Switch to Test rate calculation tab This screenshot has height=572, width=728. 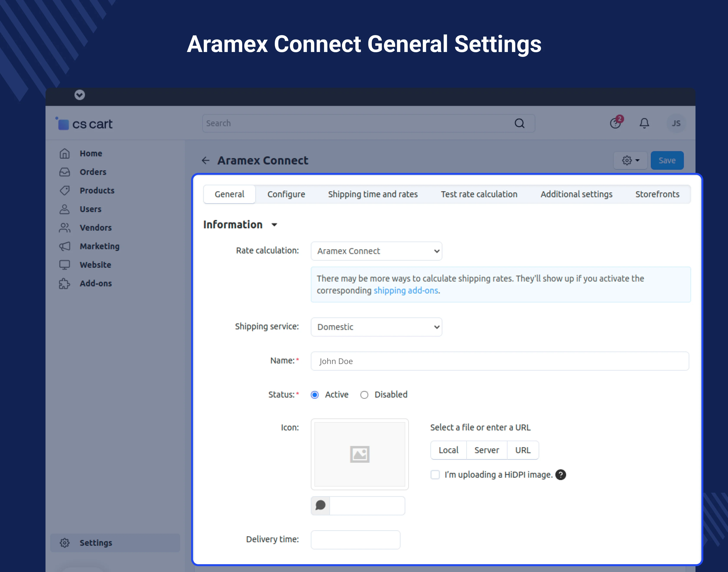[479, 194]
